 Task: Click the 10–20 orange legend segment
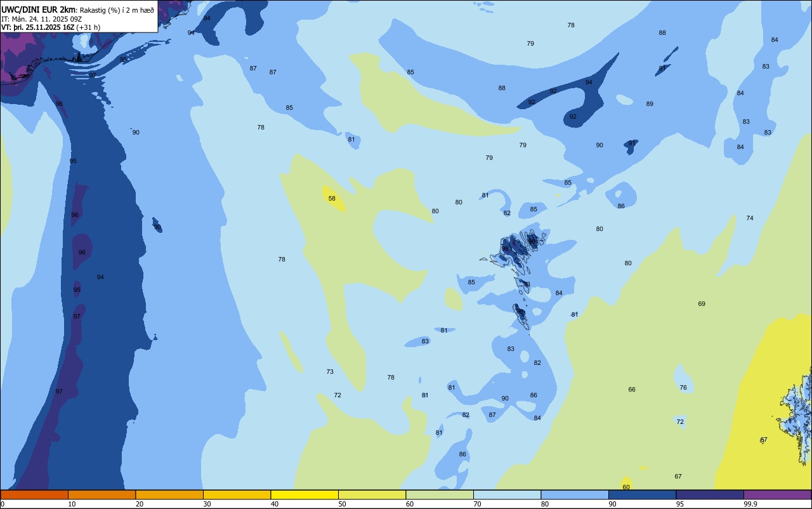click(x=101, y=494)
